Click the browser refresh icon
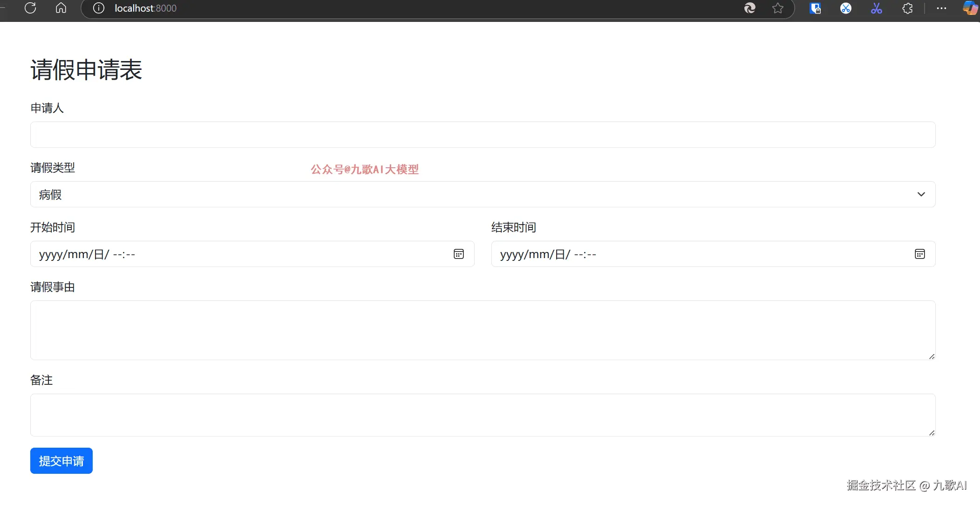The width and height of the screenshot is (980, 505). point(30,8)
